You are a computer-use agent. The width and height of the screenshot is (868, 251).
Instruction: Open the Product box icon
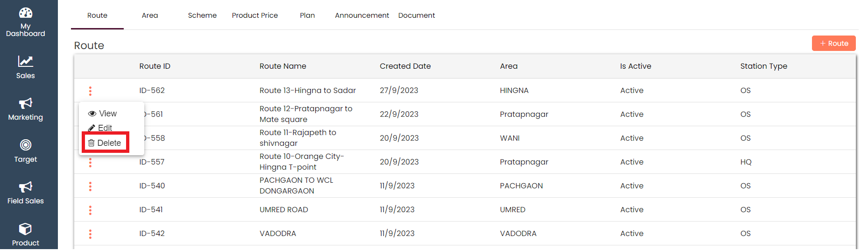click(x=26, y=229)
